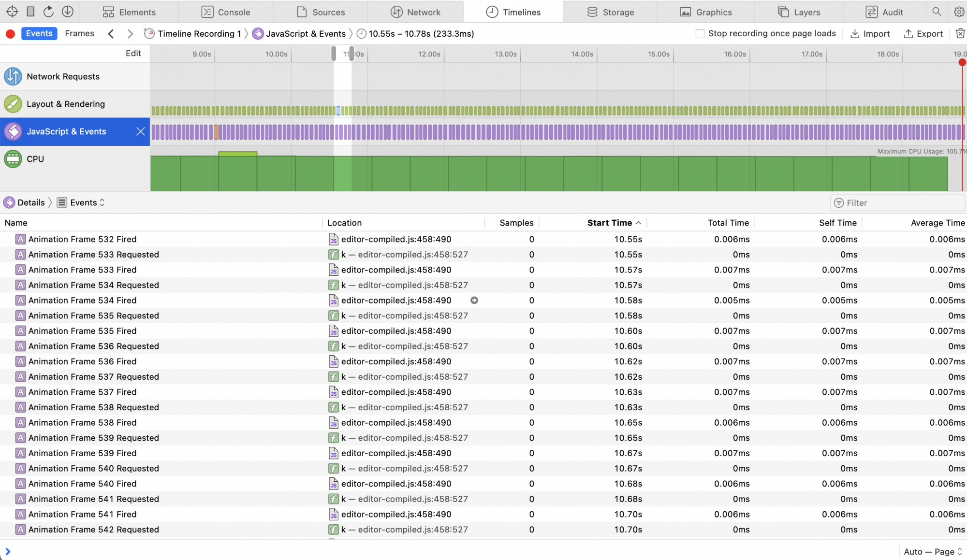Sort by Total Time column header
967x560 pixels.
701,223
